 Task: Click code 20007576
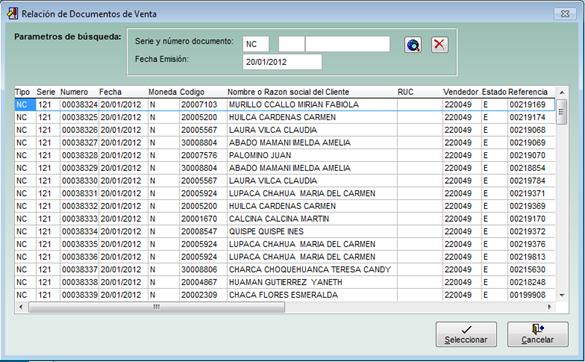click(199, 155)
